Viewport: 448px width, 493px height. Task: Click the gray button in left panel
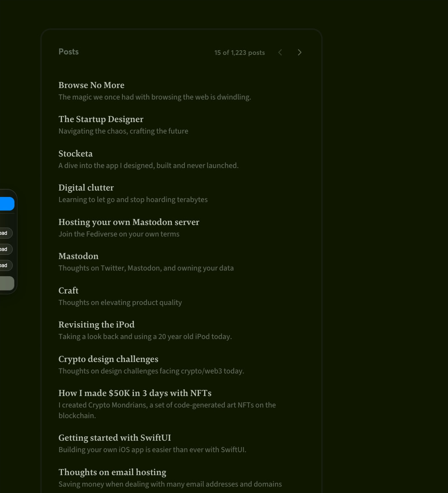7,283
